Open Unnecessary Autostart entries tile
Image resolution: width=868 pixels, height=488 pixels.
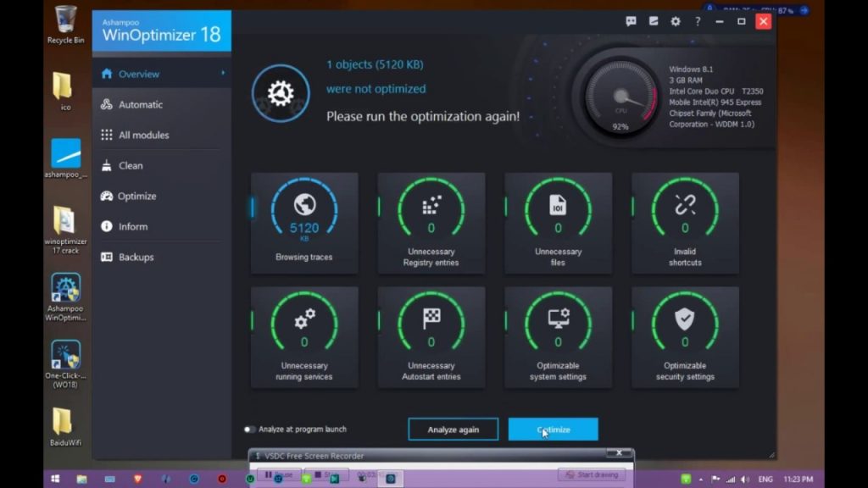(431, 337)
